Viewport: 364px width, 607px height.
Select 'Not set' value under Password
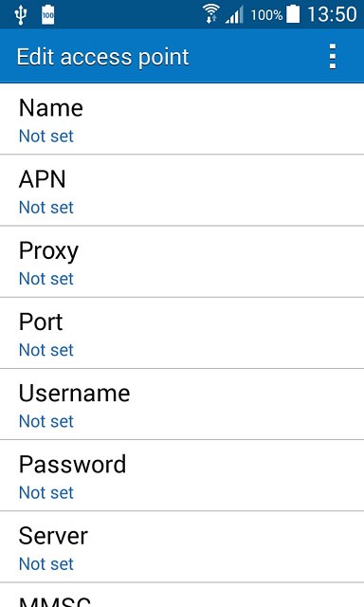pos(46,493)
